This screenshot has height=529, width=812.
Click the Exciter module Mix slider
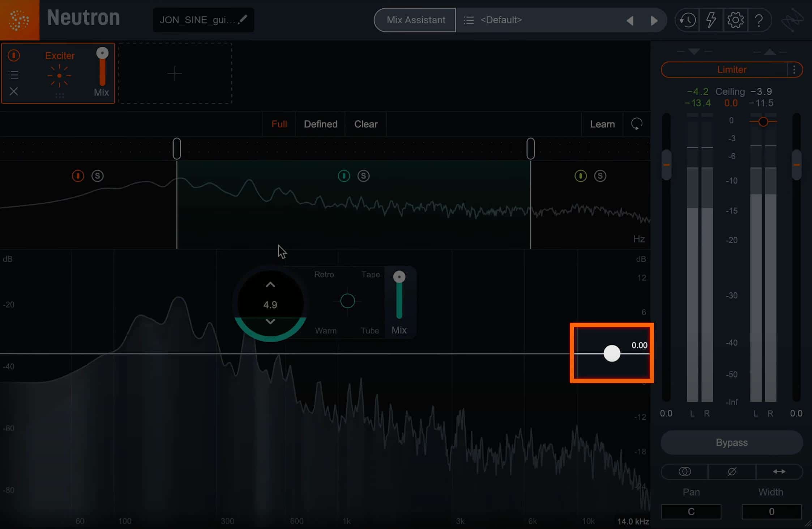click(102, 67)
